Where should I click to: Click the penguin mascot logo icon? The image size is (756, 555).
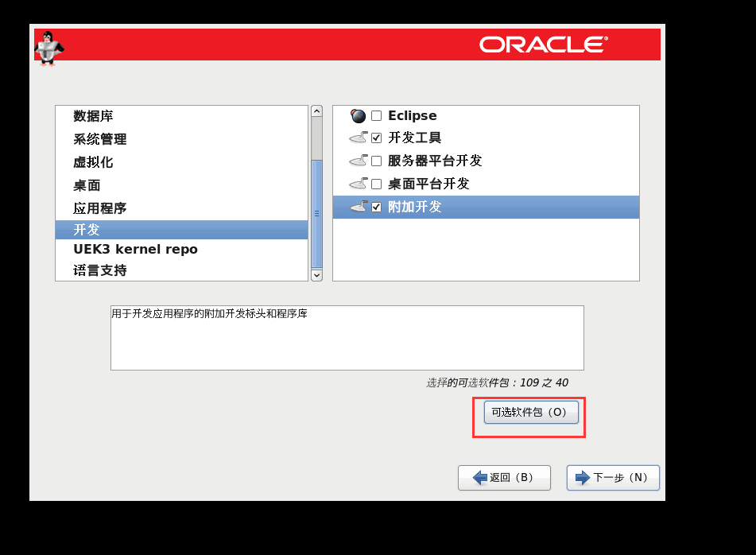(48, 48)
